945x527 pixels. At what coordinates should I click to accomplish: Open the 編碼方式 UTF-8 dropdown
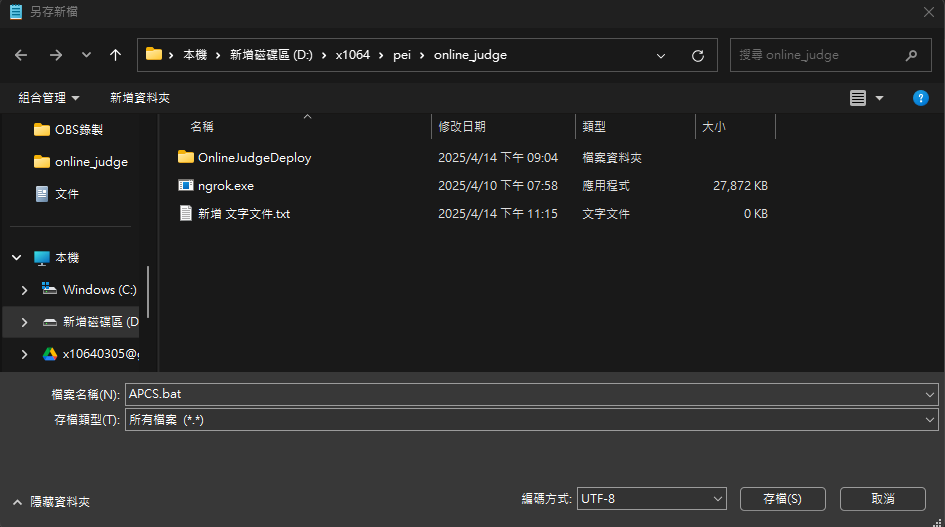(651, 499)
